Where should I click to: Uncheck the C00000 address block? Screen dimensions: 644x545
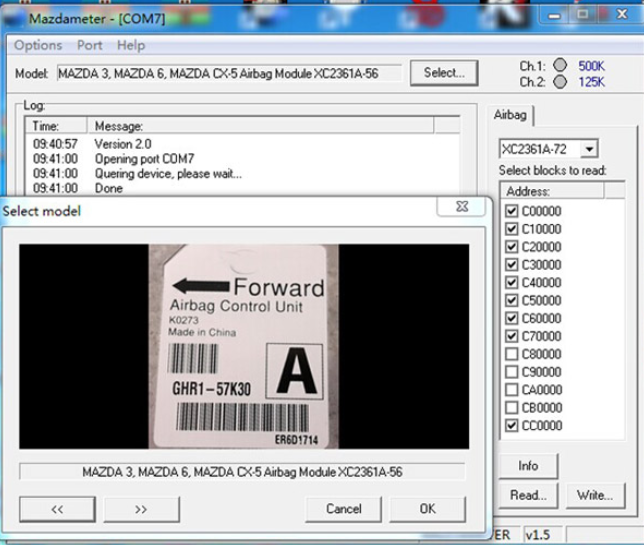point(511,211)
